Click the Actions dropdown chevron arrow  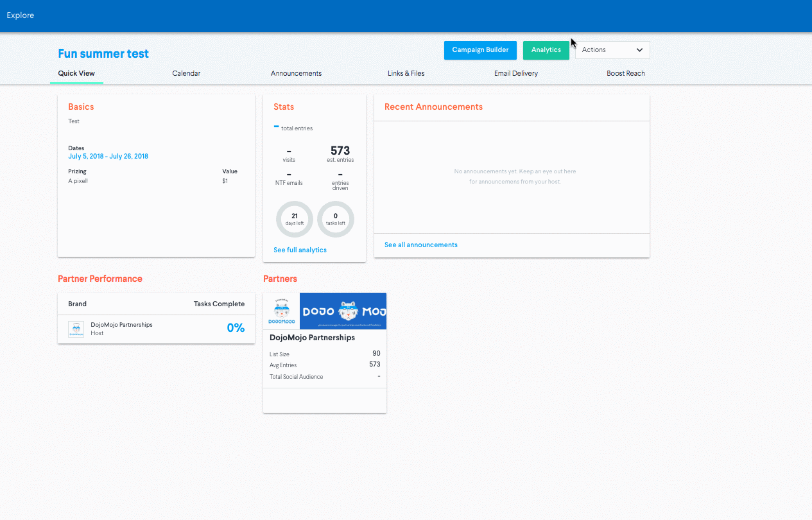pyautogui.click(x=639, y=50)
